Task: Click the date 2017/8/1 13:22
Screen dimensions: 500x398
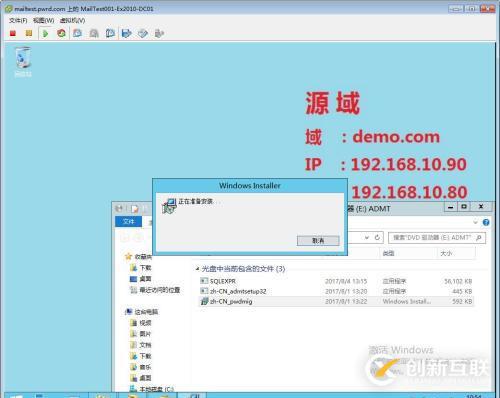Action: [x=346, y=301]
